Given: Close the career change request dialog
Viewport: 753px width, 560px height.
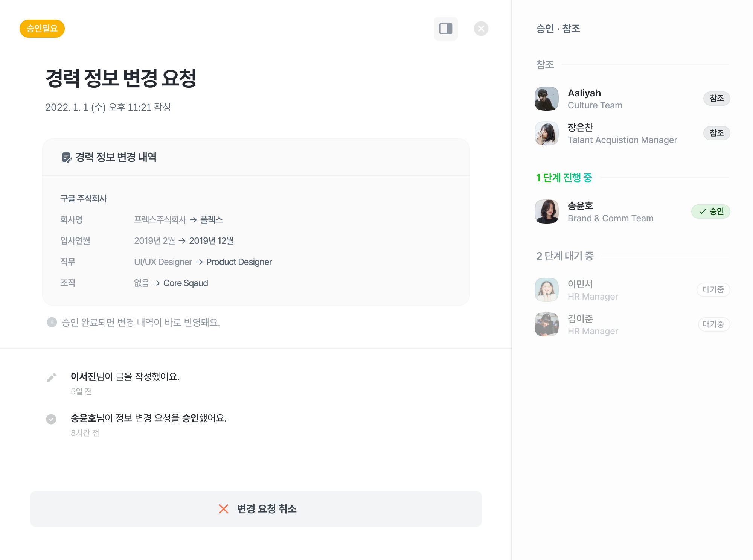Looking at the screenshot, I should coord(481,29).
